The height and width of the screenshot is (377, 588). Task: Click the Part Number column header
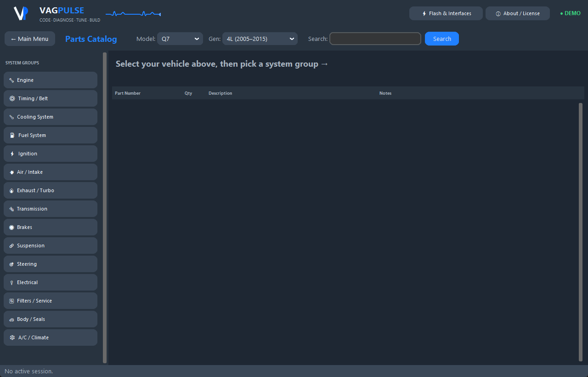coord(128,93)
